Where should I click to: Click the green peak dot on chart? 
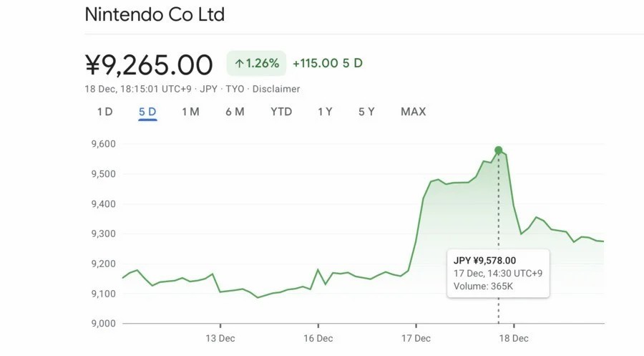pyautogui.click(x=499, y=150)
